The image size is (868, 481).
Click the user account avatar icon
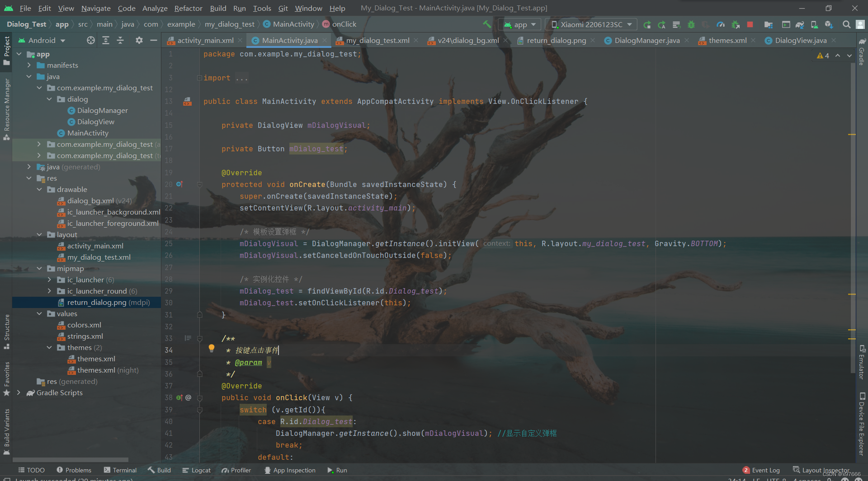[860, 24]
